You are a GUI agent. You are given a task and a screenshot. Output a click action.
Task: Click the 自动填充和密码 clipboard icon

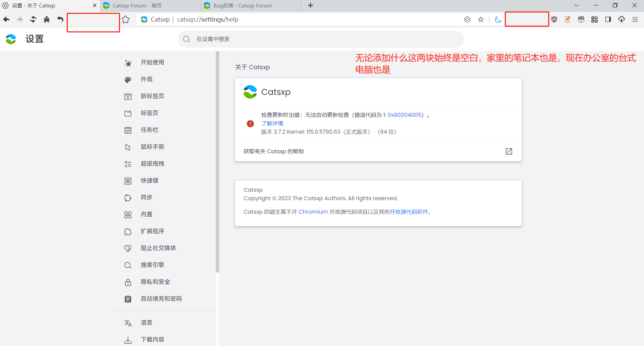click(128, 299)
